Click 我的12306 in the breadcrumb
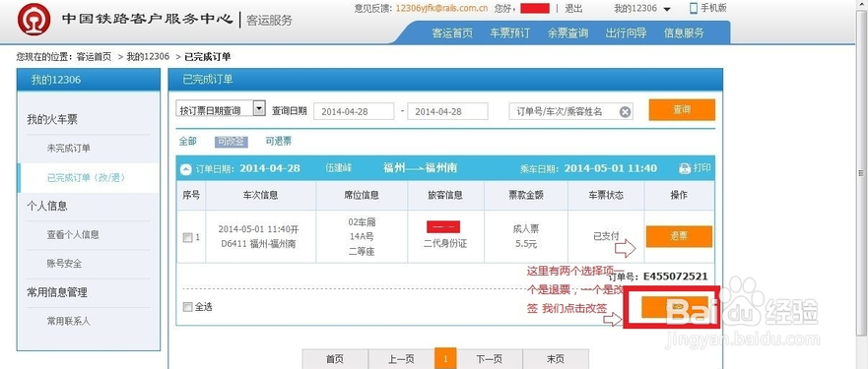The width and height of the screenshot is (868, 369). coord(148,56)
